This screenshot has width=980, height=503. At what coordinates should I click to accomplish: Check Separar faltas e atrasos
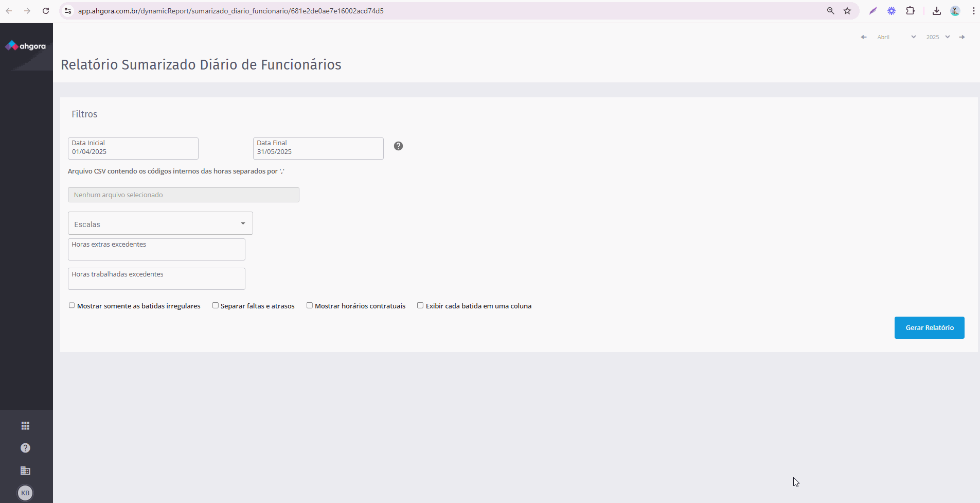point(216,306)
